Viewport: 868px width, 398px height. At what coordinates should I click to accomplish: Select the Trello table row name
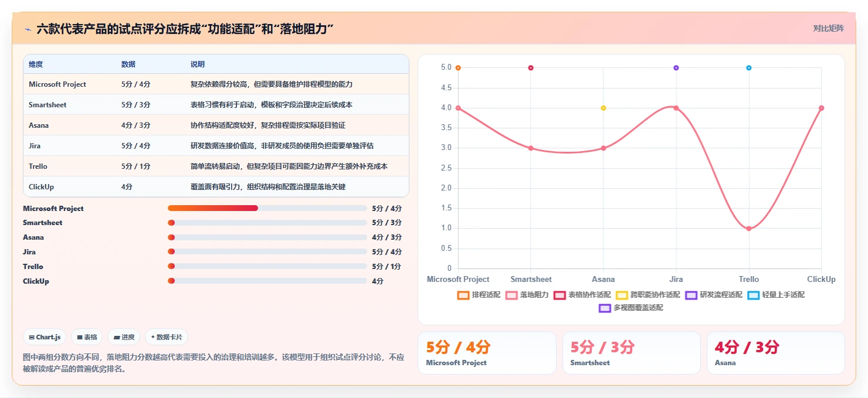[38, 166]
